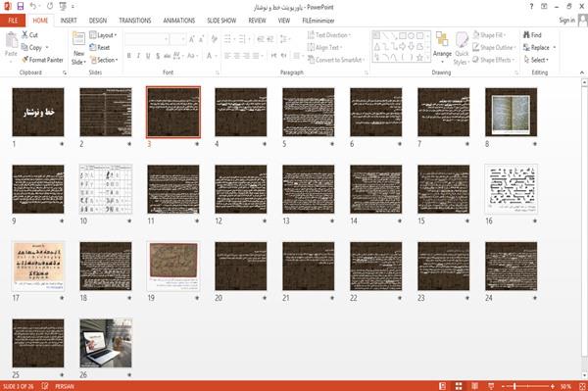
Task: Save the presentation with the floppy icon
Action: (x=21, y=7)
